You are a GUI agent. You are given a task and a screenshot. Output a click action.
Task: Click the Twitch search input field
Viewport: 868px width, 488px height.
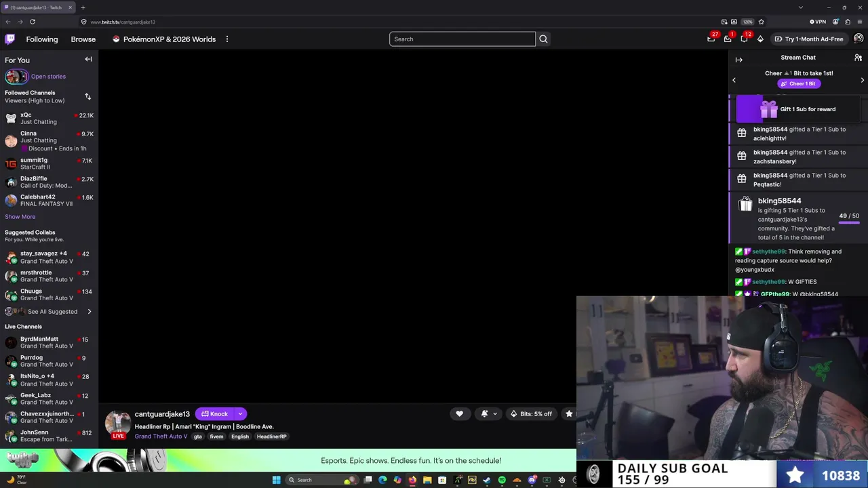[x=462, y=39]
